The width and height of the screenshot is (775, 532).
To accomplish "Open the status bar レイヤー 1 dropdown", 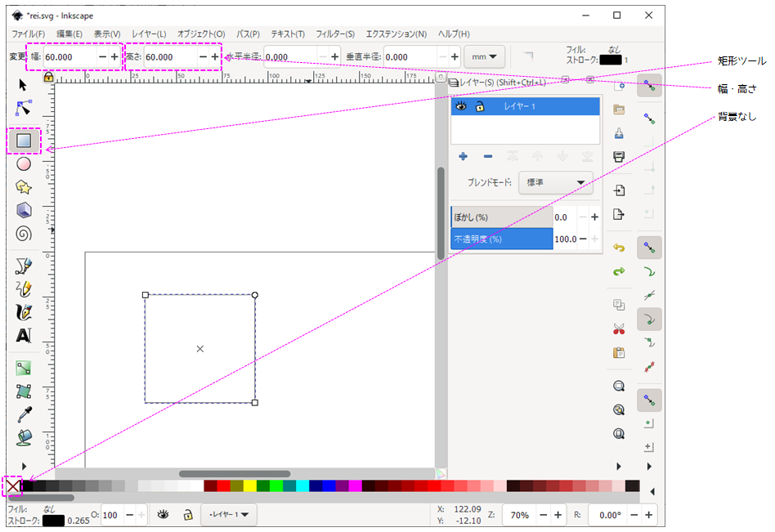I will [229, 515].
